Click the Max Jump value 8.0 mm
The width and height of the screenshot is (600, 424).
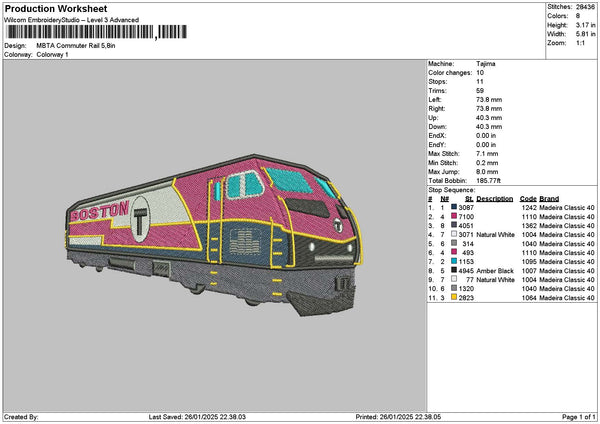(487, 172)
